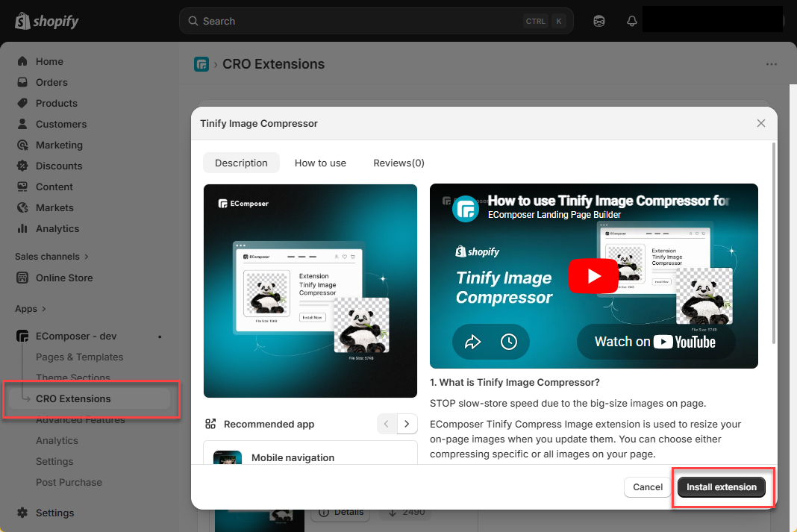Viewport: 797px width, 532px height.
Task: Click the Tinify extension preview image
Action: pos(310,291)
